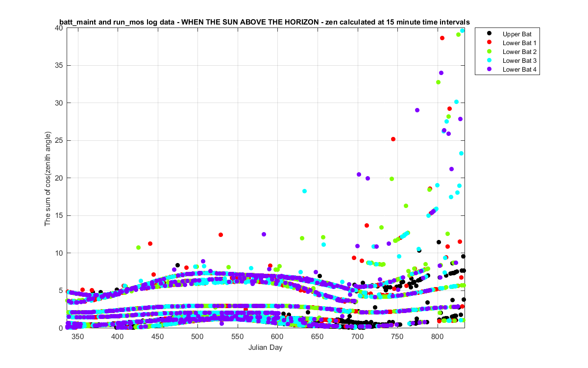Click the purple Lower Bat 4 legend marker
Image resolution: width=588 pixels, height=368 pixels.
point(488,69)
